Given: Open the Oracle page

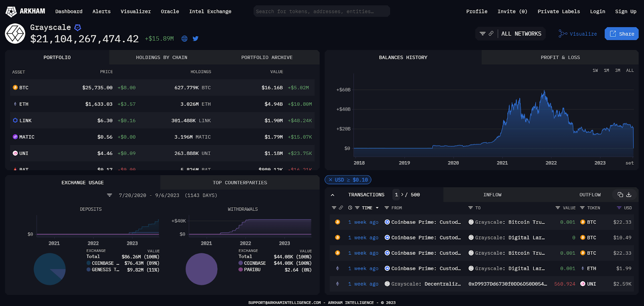Looking at the screenshot, I should pos(170,11).
